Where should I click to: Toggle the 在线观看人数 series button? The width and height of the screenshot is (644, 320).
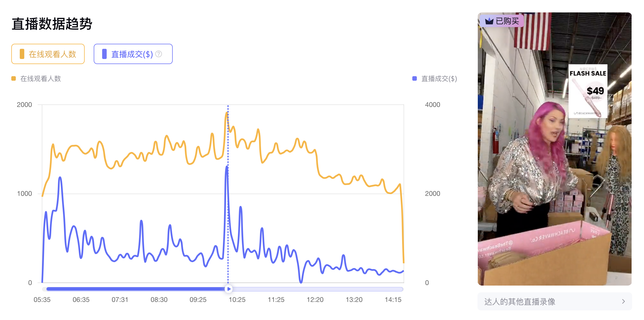[x=48, y=54]
